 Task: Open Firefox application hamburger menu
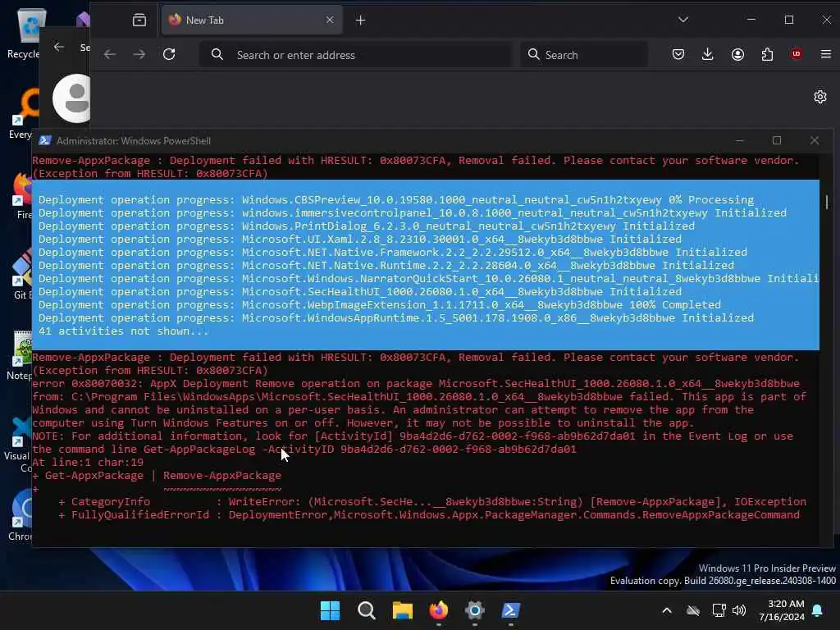point(826,54)
